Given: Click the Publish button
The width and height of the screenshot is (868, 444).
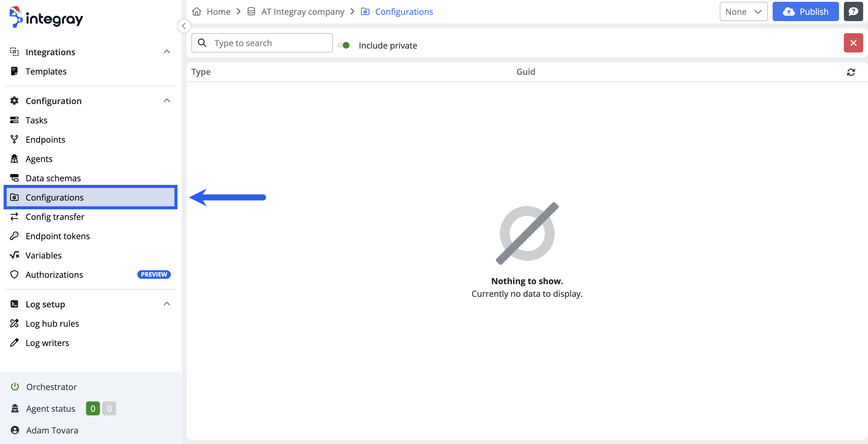Looking at the screenshot, I should (x=805, y=12).
